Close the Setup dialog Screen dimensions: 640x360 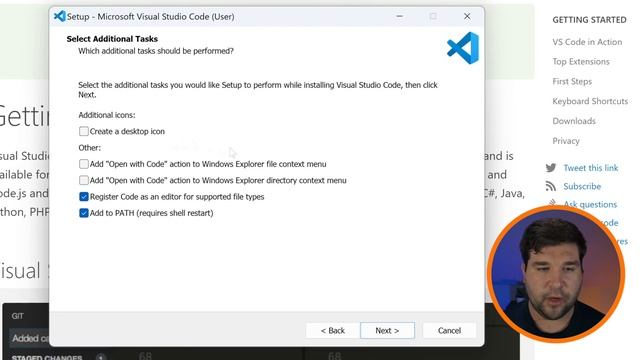tap(467, 16)
